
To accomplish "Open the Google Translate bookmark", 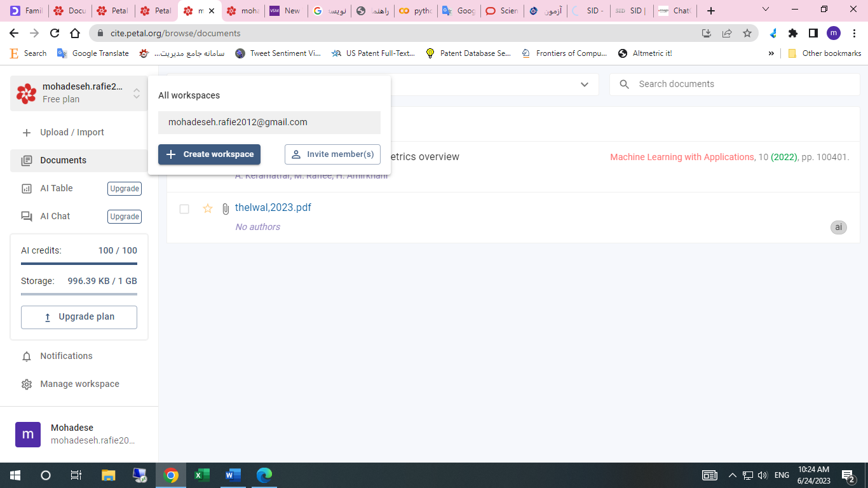I will tap(93, 53).
